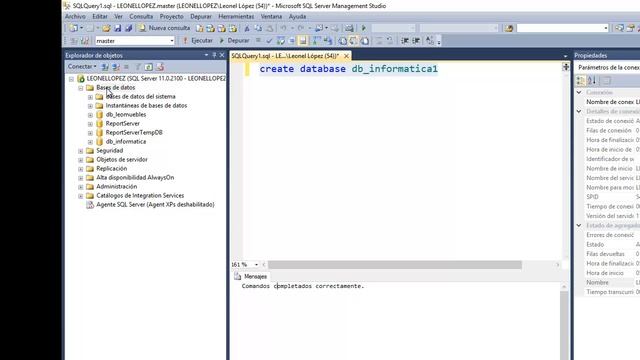This screenshot has width=640, height=360.
Task: Click the Nueva consulta button
Action: click(164, 28)
